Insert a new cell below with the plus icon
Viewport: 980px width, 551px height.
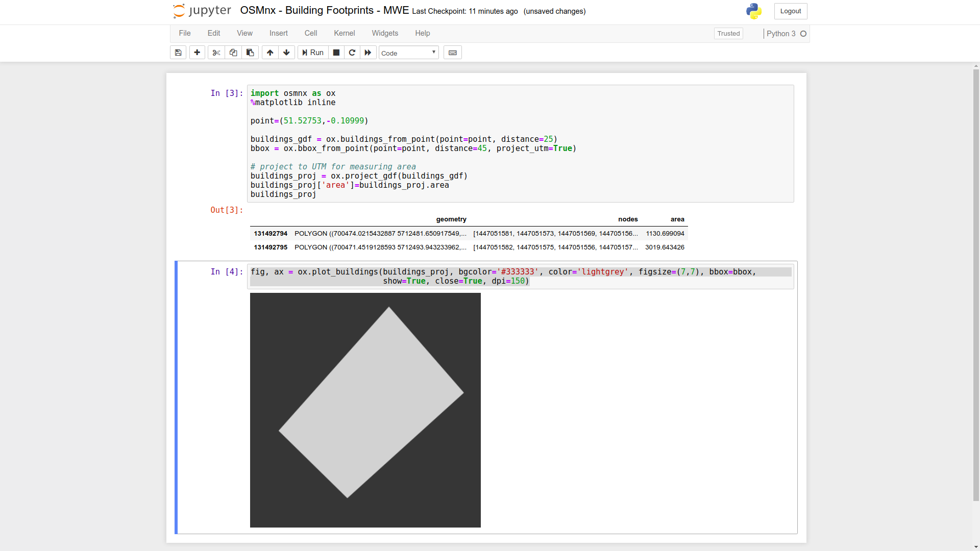[x=197, y=53]
